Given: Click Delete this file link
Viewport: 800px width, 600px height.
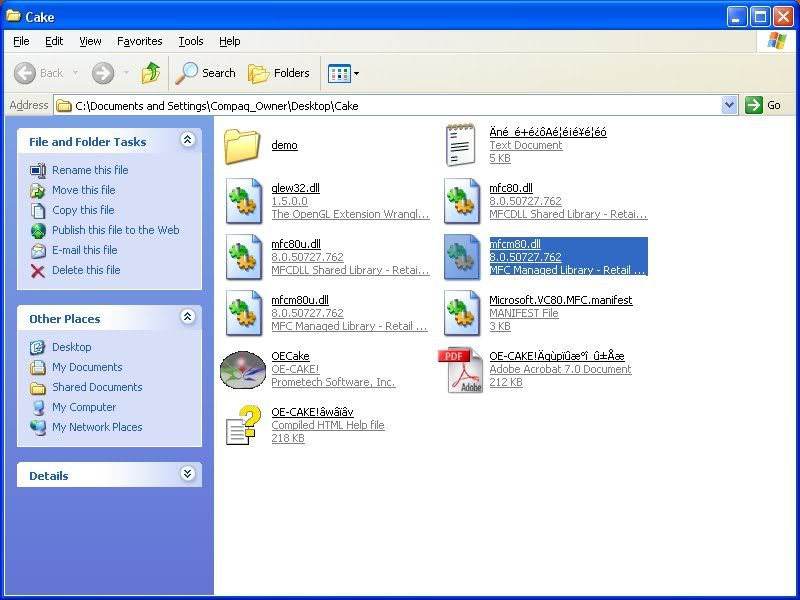Looking at the screenshot, I should (86, 270).
